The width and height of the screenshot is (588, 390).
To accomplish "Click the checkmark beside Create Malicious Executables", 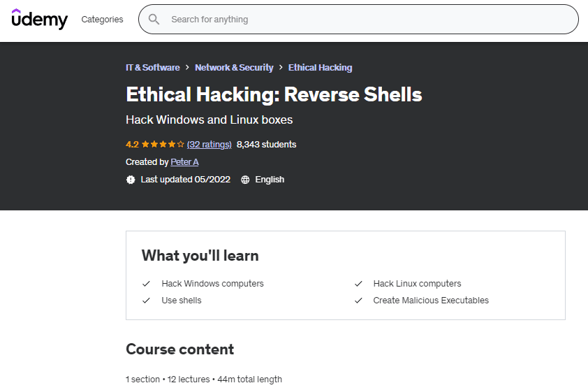I will pyautogui.click(x=358, y=301).
